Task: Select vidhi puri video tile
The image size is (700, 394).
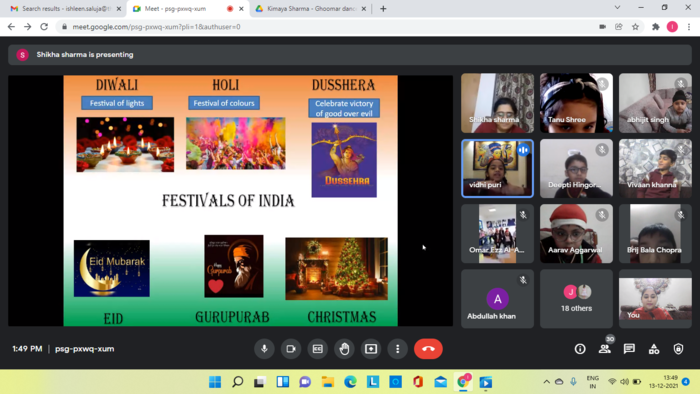Action: (x=497, y=168)
